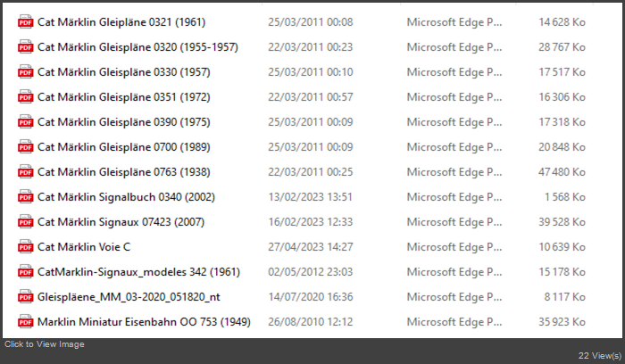This screenshot has width=625, height=364.
Task: Click date 13/02/2023 13:51 of Signalbuch file
Action: [x=310, y=197]
